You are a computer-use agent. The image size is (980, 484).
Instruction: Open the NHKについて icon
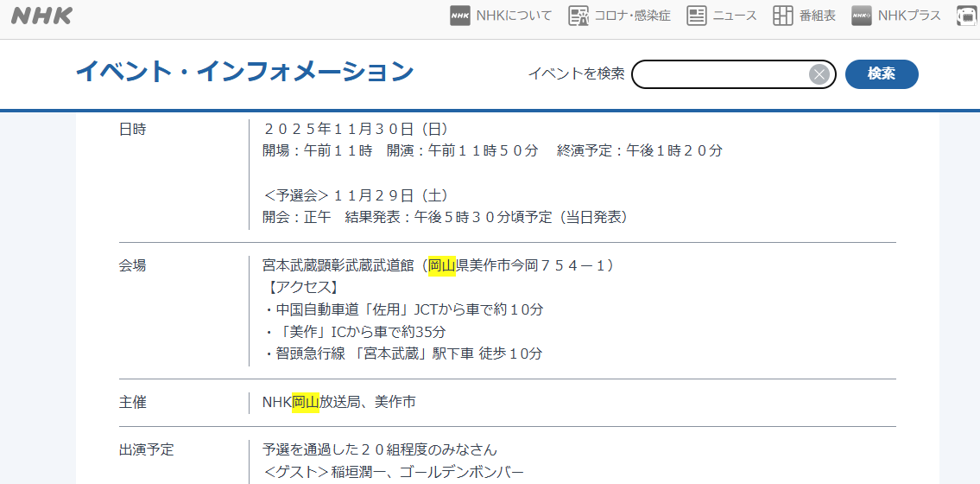pos(459,16)
